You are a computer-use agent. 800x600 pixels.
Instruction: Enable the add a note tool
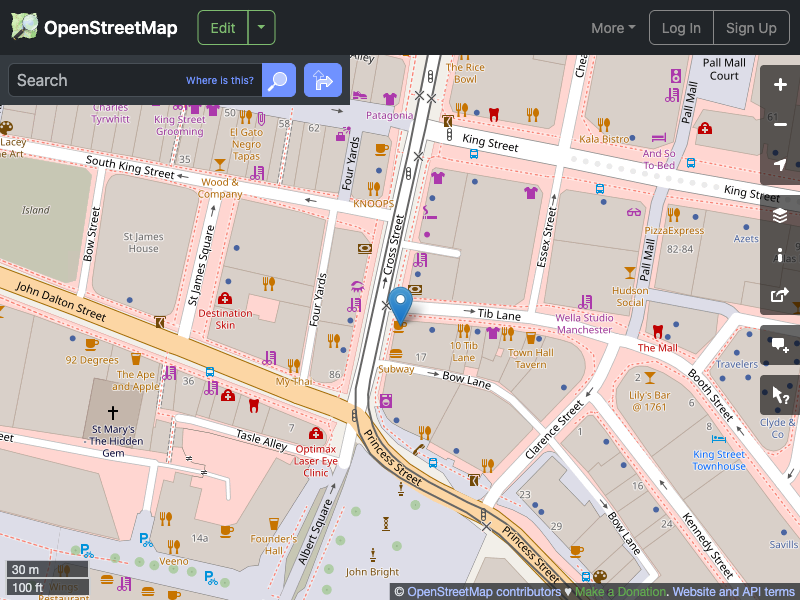780,347
